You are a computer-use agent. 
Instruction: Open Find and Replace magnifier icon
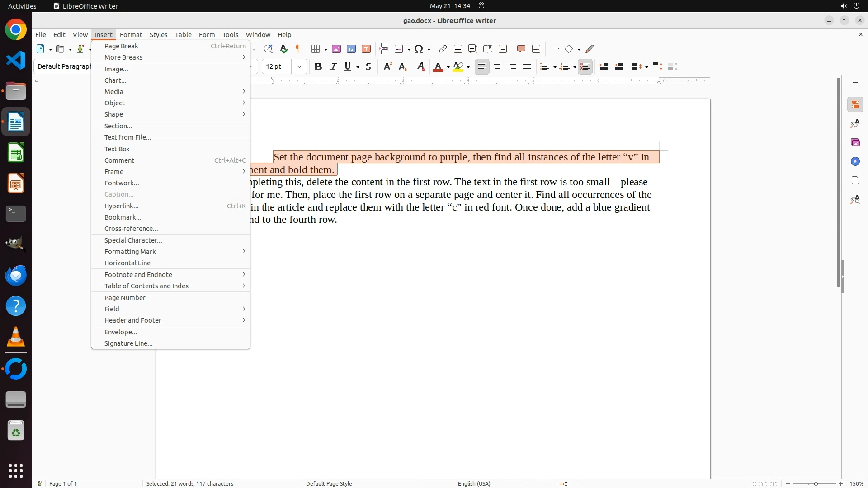268,49
